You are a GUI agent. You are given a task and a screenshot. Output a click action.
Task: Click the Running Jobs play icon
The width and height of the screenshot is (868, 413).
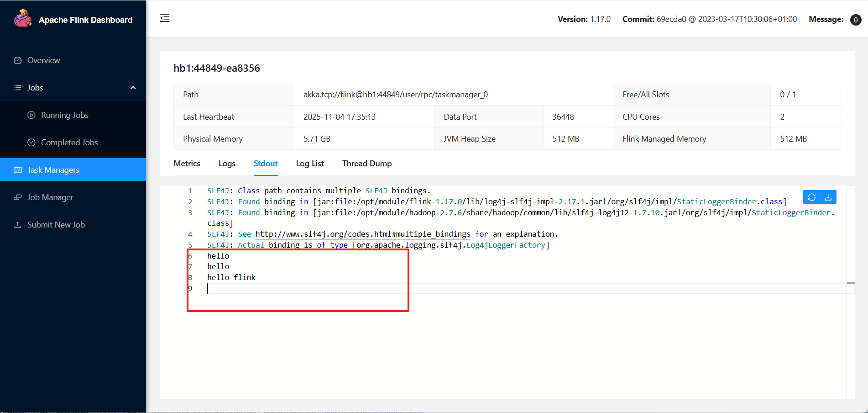point(31,115)
